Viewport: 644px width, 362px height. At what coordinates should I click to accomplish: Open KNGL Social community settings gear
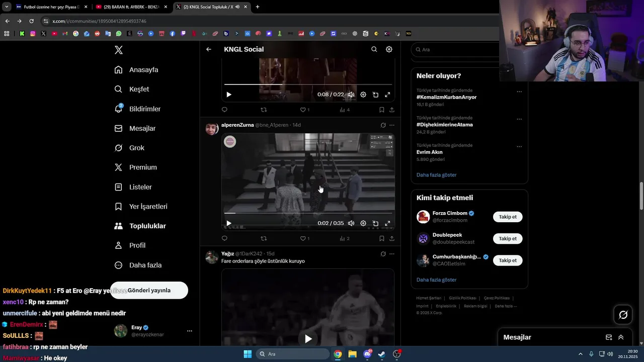click(389, 49)
